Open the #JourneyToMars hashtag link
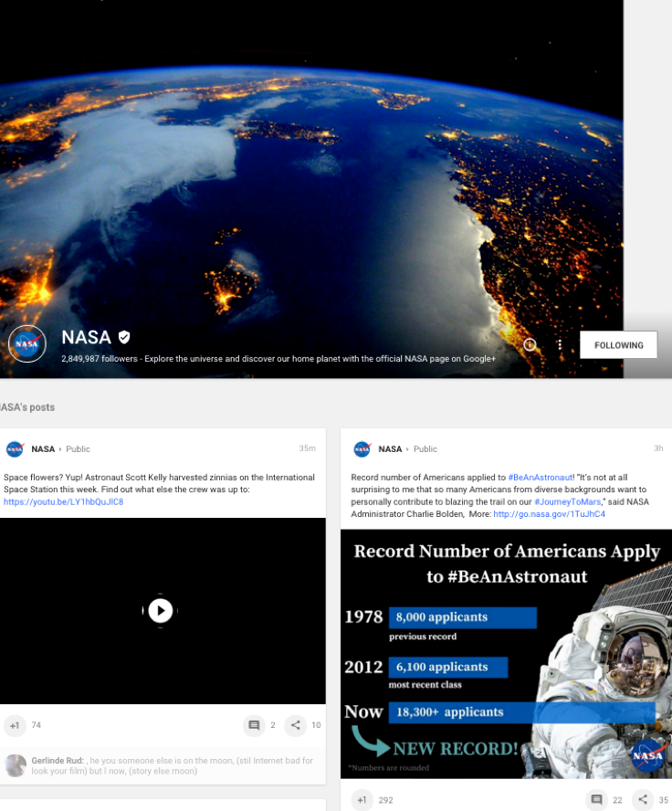672x811 pixels. pos(567,501)
